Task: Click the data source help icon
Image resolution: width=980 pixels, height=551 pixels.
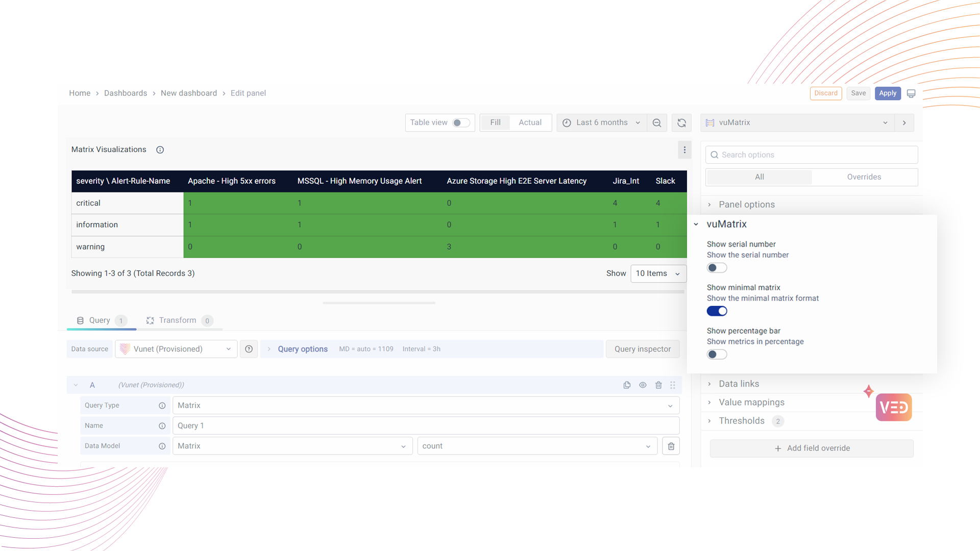Action: tap(249, 349)
